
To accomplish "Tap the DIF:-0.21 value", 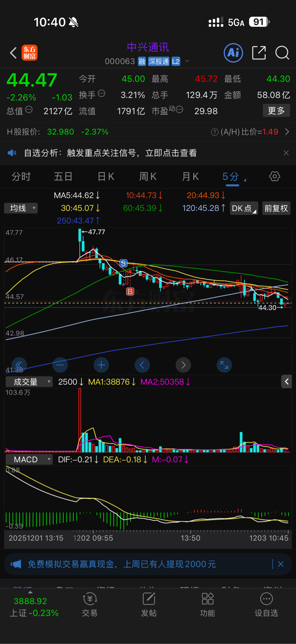I will coord(78,460).
